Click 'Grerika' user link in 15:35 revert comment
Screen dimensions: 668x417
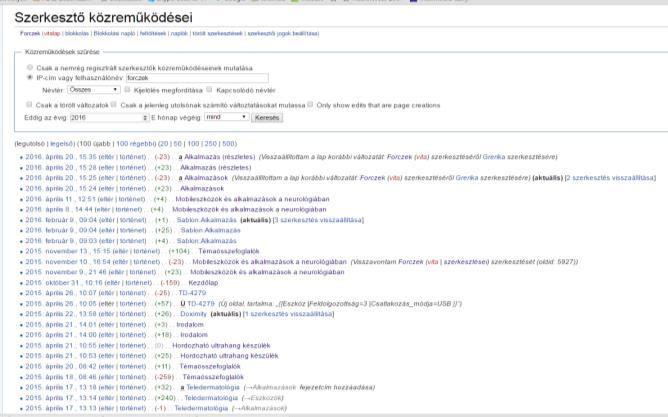pos(494,157)
